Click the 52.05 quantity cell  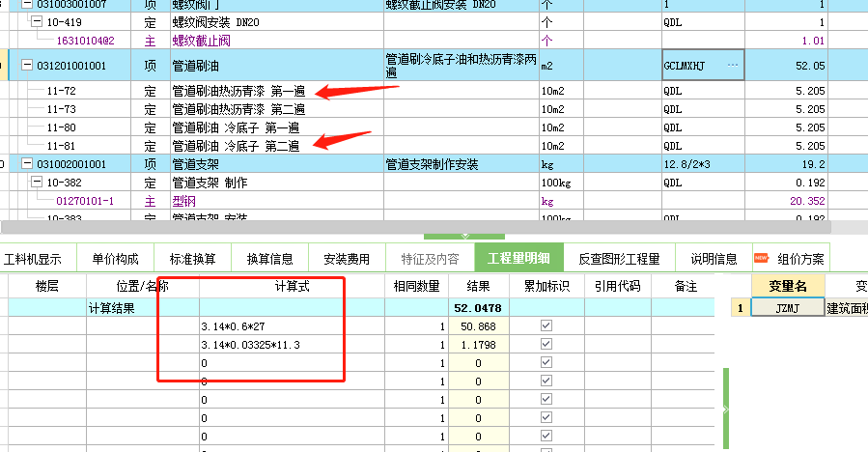point(786,66)
